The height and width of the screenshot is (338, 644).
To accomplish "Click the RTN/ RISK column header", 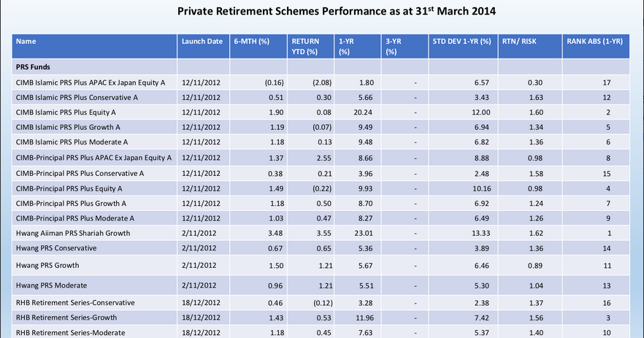I will coord(530,46).
